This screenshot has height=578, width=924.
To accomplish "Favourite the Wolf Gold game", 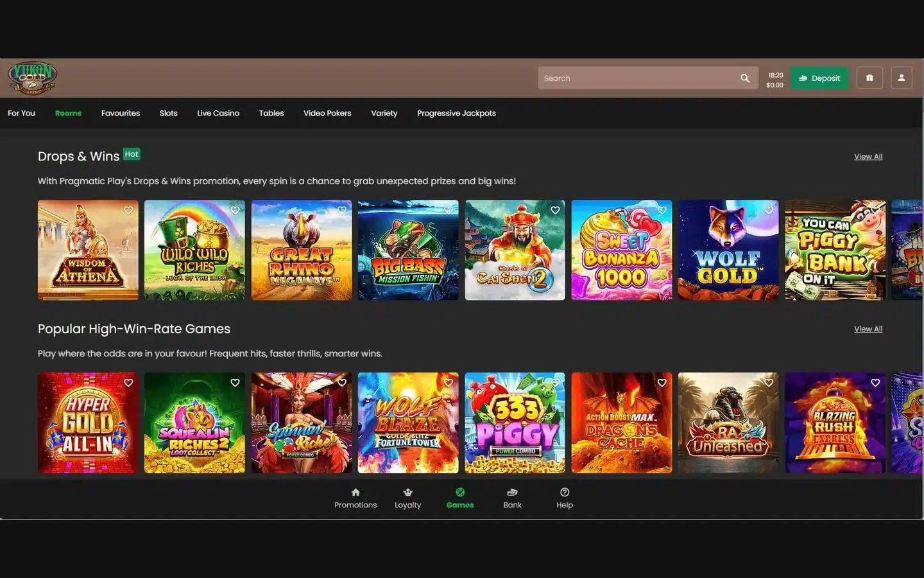I will pos(769,210).
